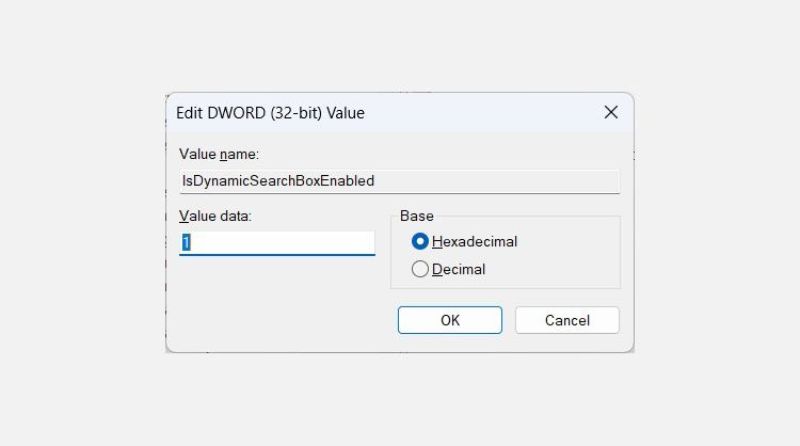
Task: Cancel editing the DWORD value
Action: click(x=567, y=320)
